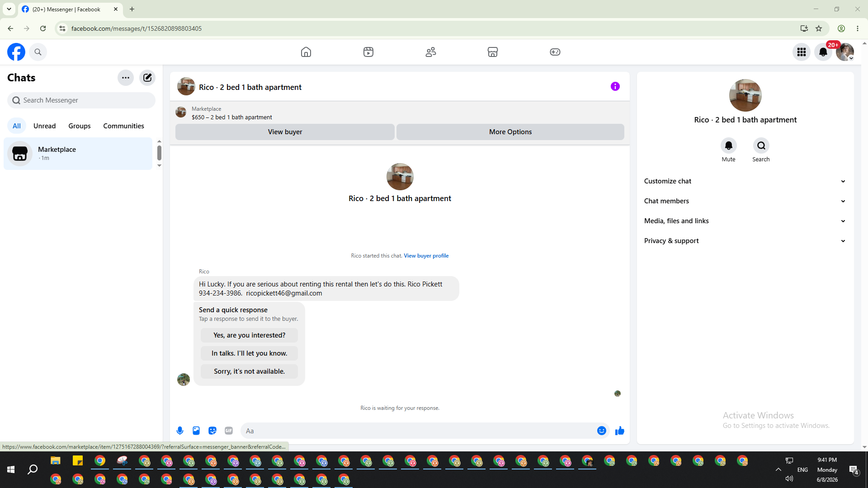Send quick response 'Yes, are you interested?'

250,335
